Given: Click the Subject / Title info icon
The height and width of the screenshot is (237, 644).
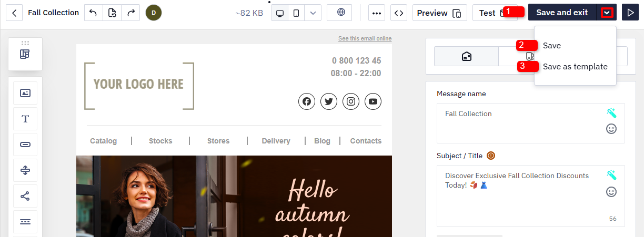Looking at the screenshot, I should 491,156.
